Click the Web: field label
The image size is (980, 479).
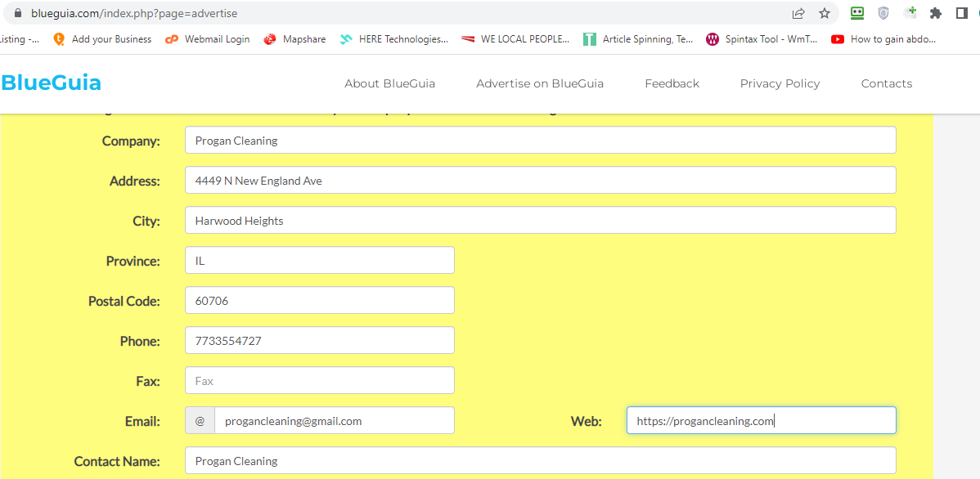pyautogui.click(x=587, y=421)
